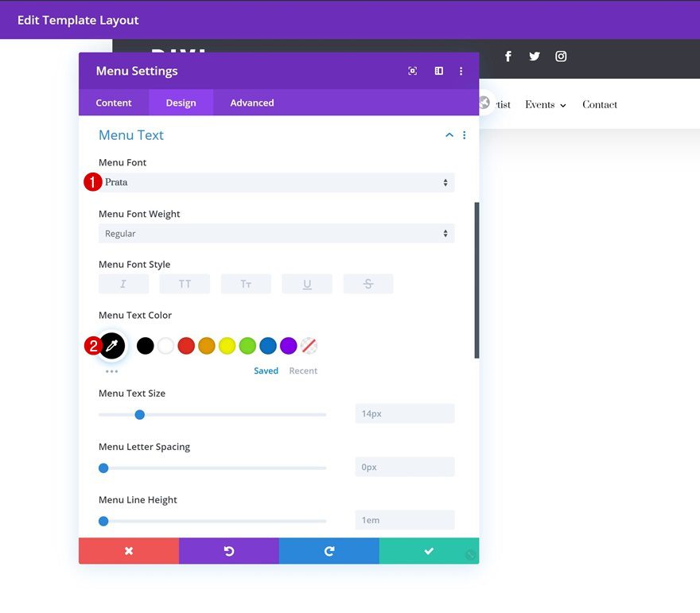This screenshot has width=700, height=613.
Task: Open the Menu Font Prata dropdown
Action: coord(277,183)
